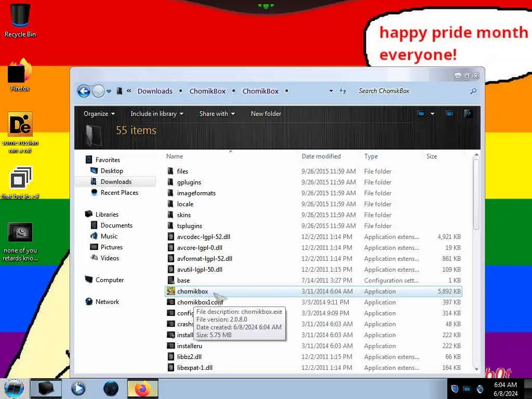532x399 pixels.
Task: Click the last ChomikBox breadcrumb segment
Action: pyautogui.click(x=260, y=91)
